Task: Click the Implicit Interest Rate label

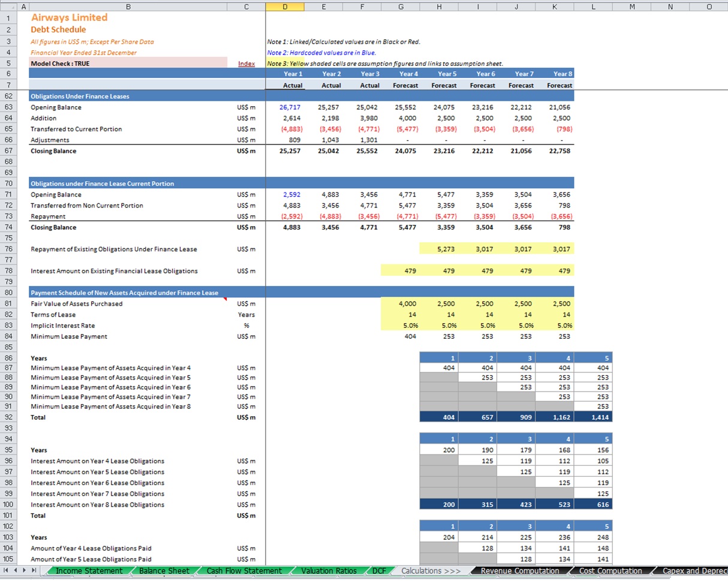Action: pyautogui.click(x=62, y=326)
